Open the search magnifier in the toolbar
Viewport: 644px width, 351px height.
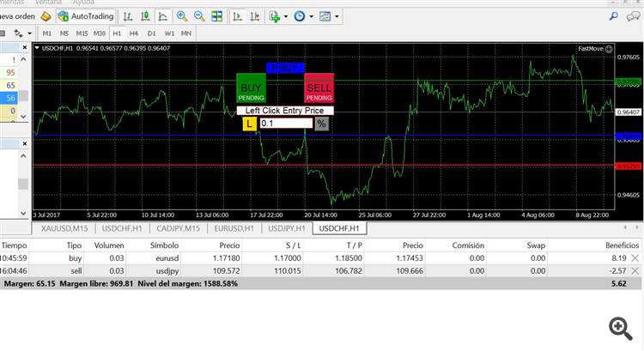[614, 16]
